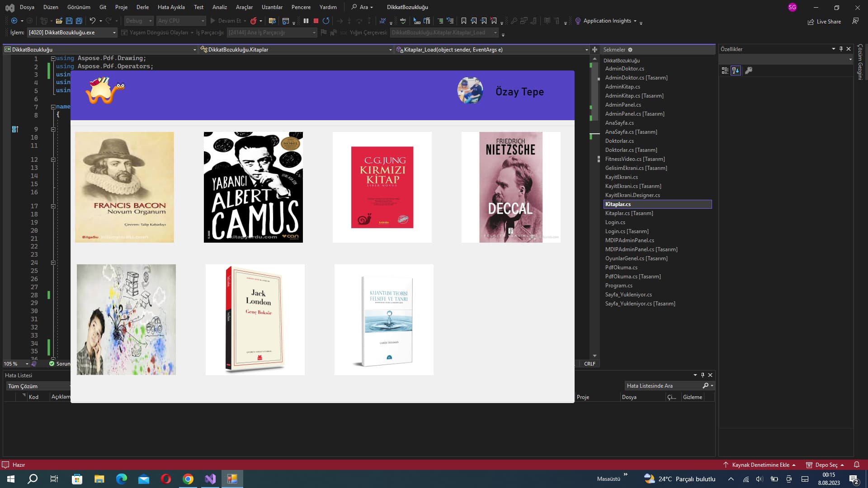Undo the last action via toolbar arrow
This screenshot has width=868, height=488.
click(x=92, y=21)
